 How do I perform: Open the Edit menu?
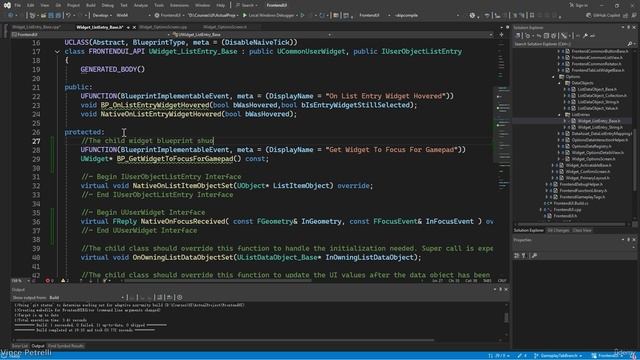[x=31, y=5]
